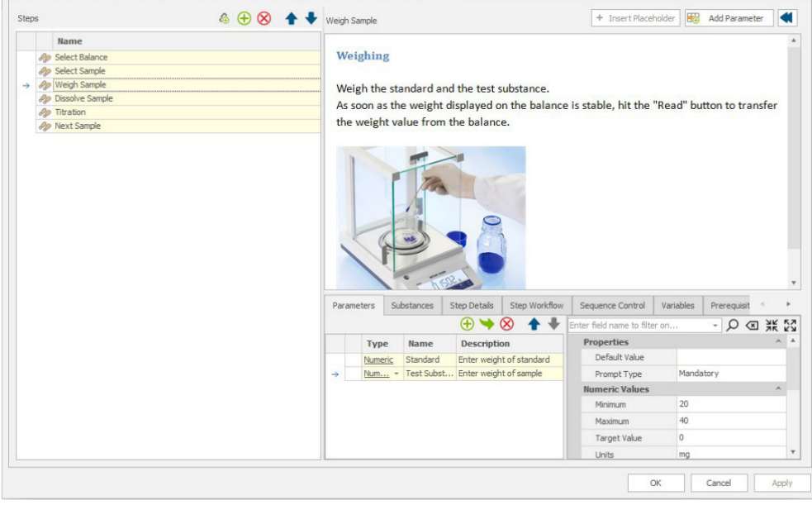This screenshot has width=812, height=505.
Task: Click the green add step icon
Action: (x=244, y=18)
